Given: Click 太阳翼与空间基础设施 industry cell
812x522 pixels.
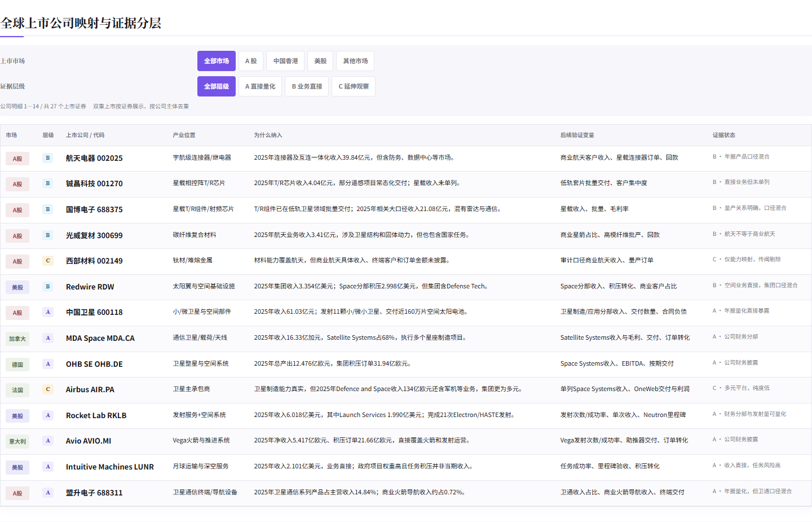Looking at the screenshot, I should pyautogui.click(x=204, y=286).
